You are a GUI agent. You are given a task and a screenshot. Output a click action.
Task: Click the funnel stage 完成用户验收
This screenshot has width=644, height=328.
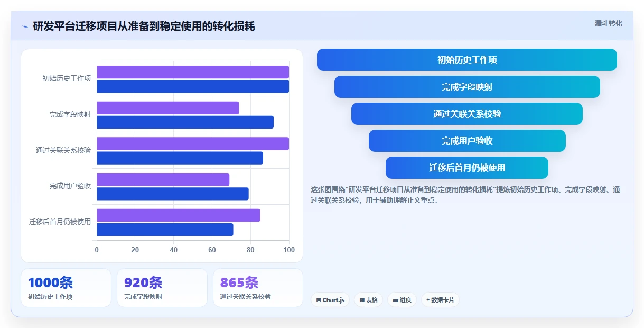point(467,141)
